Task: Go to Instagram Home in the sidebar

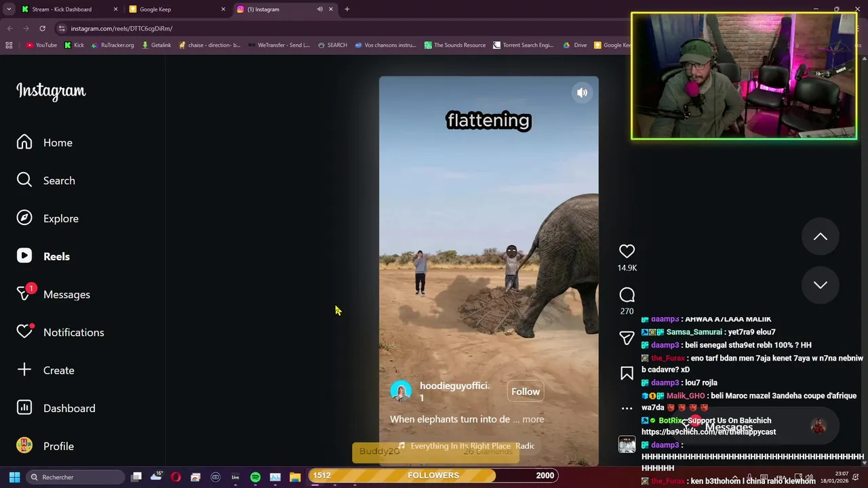Action: click(x=45, y=142)
